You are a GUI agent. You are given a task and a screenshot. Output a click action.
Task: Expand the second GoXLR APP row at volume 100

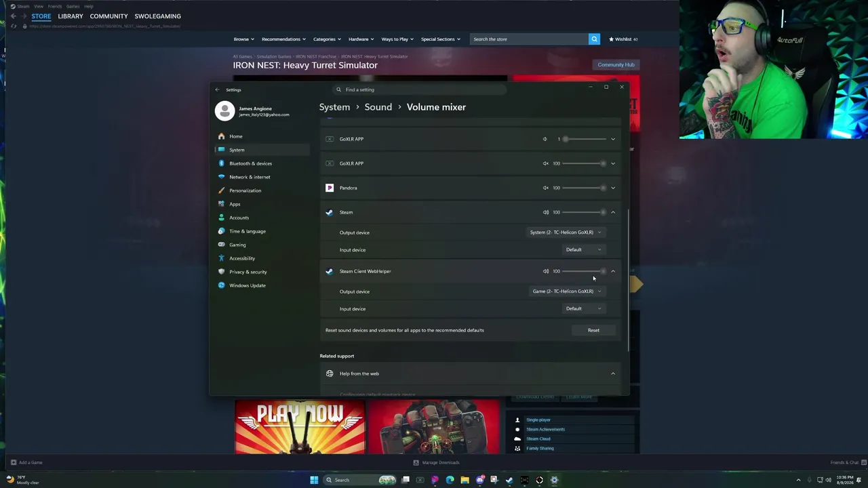click(x=613, y=163)
